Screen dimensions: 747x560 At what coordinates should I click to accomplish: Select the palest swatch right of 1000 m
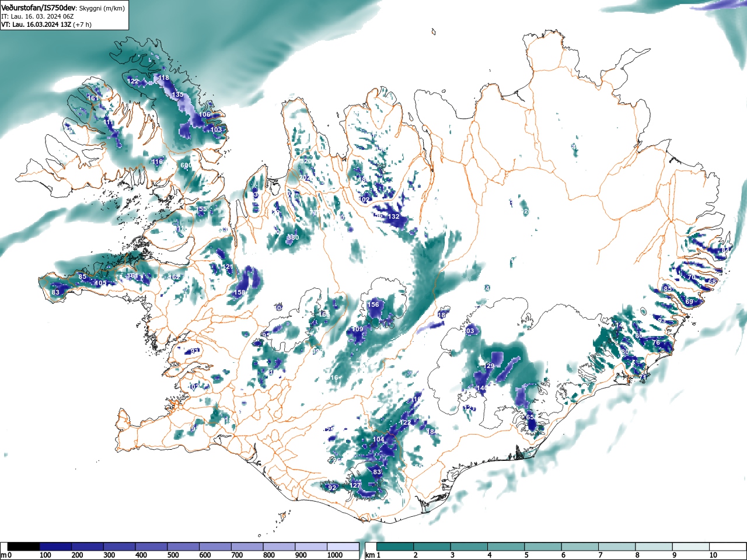click(343, 547)
